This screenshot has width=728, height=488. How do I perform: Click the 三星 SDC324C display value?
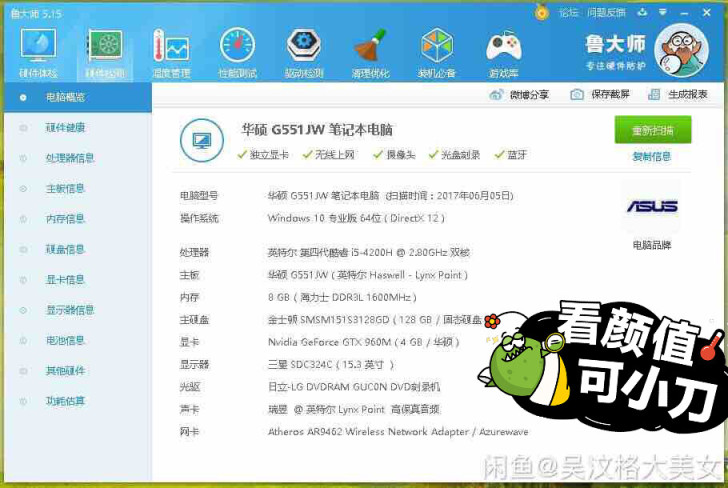point(331,364)
